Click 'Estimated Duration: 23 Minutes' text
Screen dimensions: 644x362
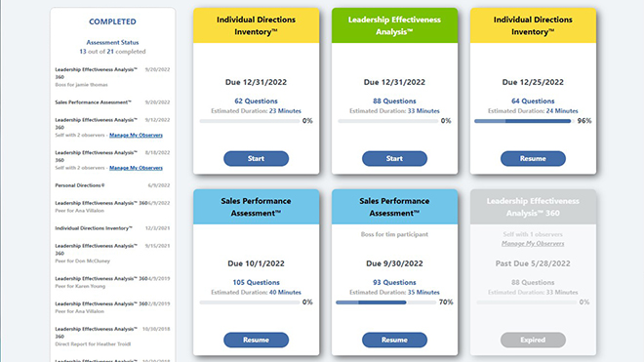click(x=256, y=111)
